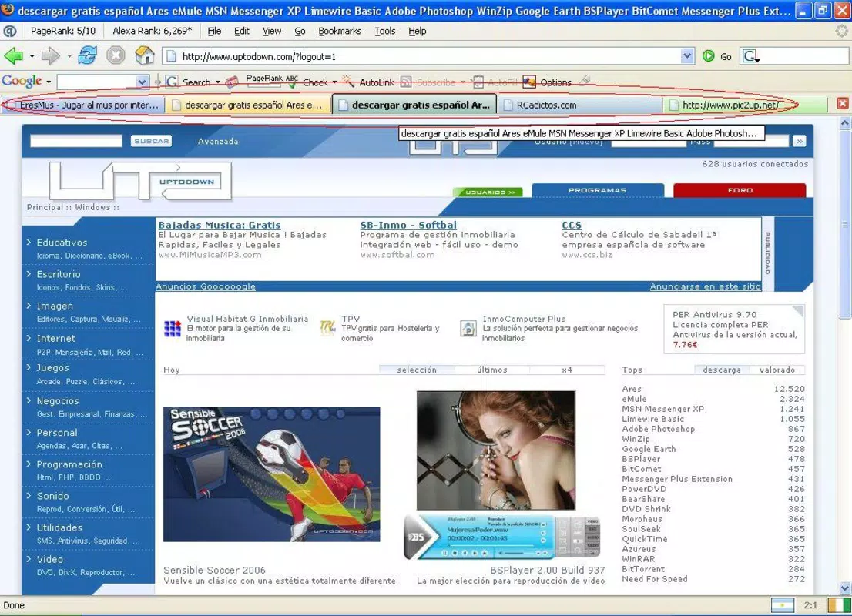Click the green Go button beside the address bar
The image size is (852, 616).
pos(717,56)
